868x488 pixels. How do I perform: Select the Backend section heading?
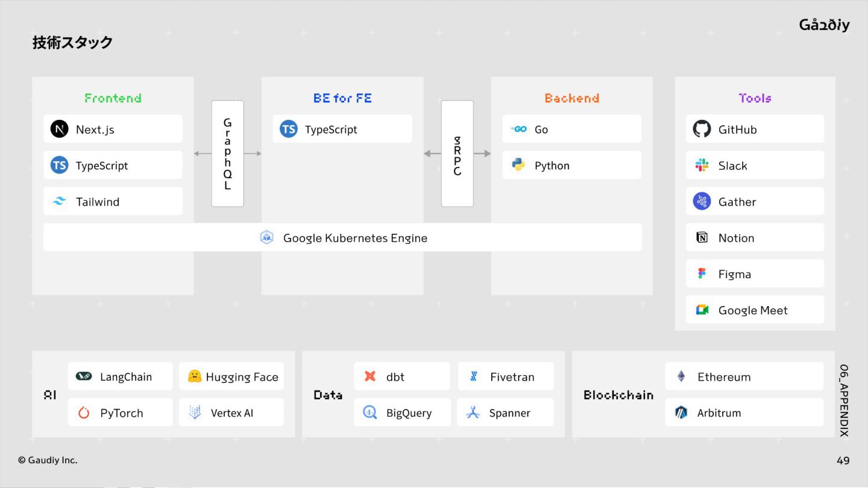[571, 98]
